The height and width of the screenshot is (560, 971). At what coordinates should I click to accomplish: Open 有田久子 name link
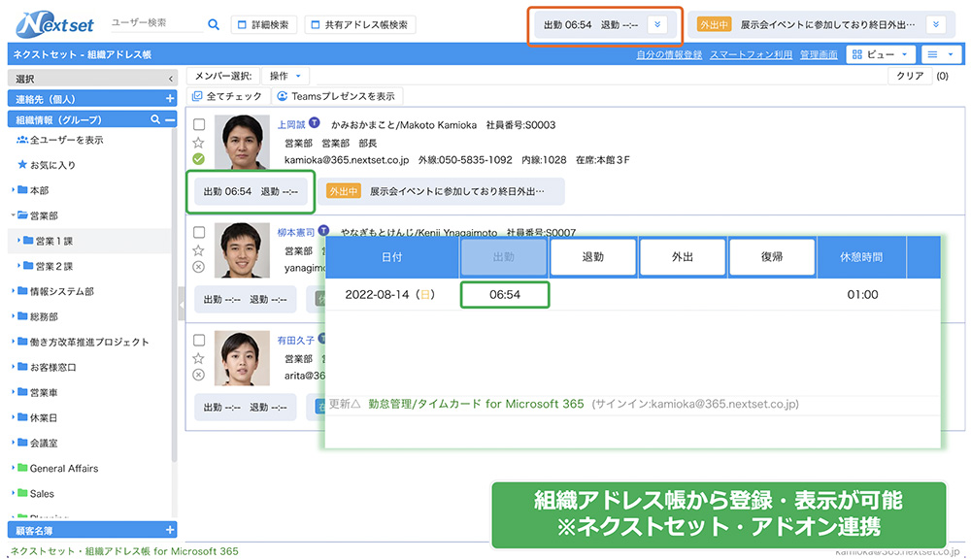(x=296, y=341)
